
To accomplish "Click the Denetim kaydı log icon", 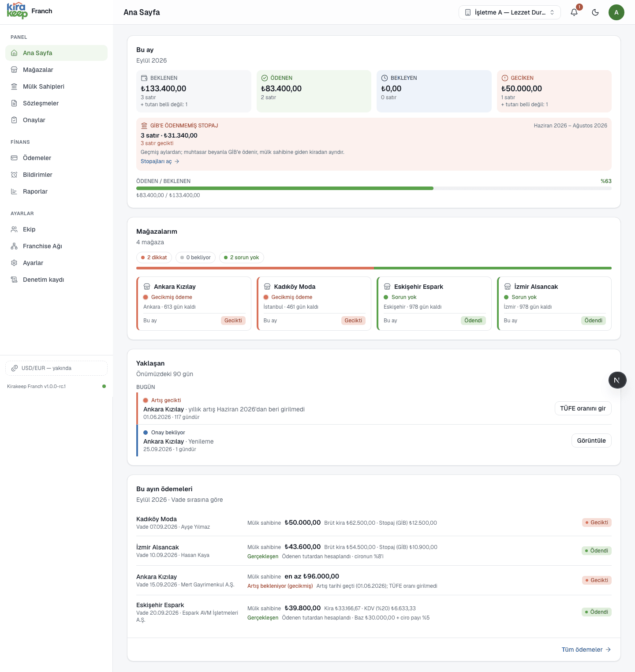I will pos(14,280).
